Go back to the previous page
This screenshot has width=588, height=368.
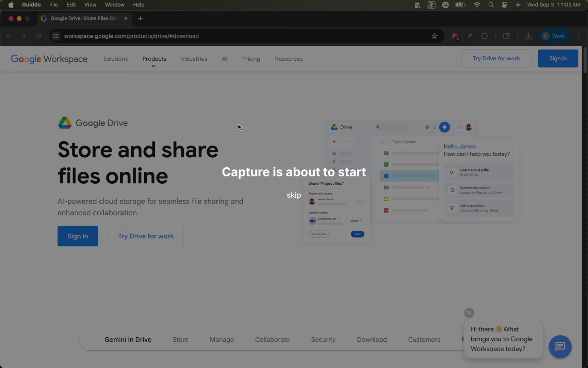click(x=9, y=36)
